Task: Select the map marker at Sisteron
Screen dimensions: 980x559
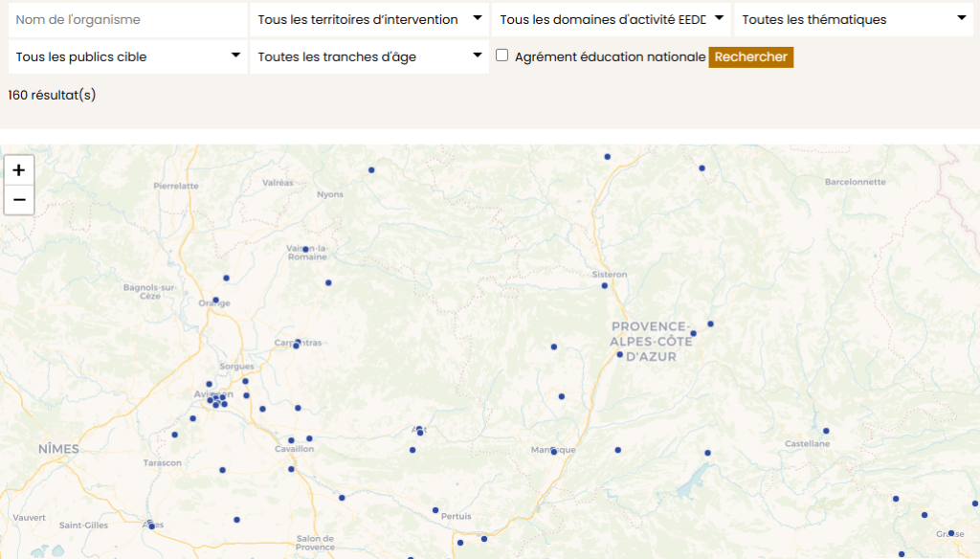Action: click(x=604, y=285)
